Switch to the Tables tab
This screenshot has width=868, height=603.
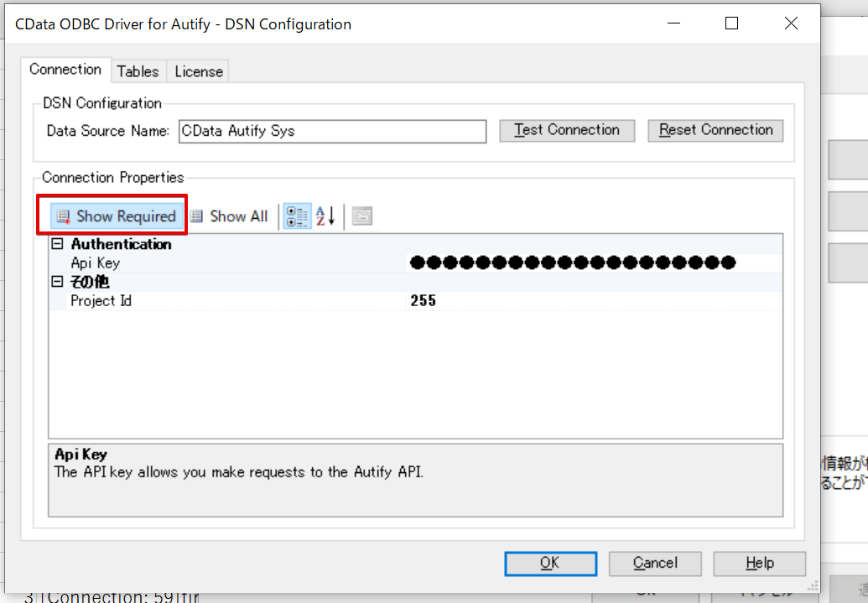[x=138, y=71]
